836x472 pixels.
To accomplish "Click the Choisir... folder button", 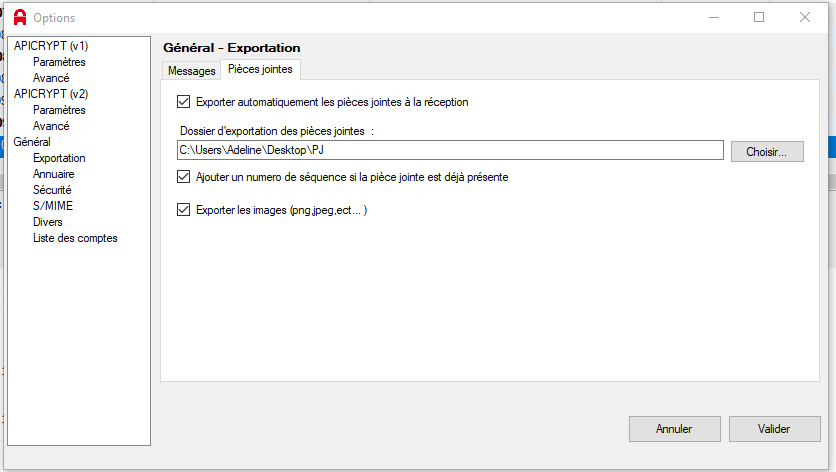I will click(x=767, y=151).
